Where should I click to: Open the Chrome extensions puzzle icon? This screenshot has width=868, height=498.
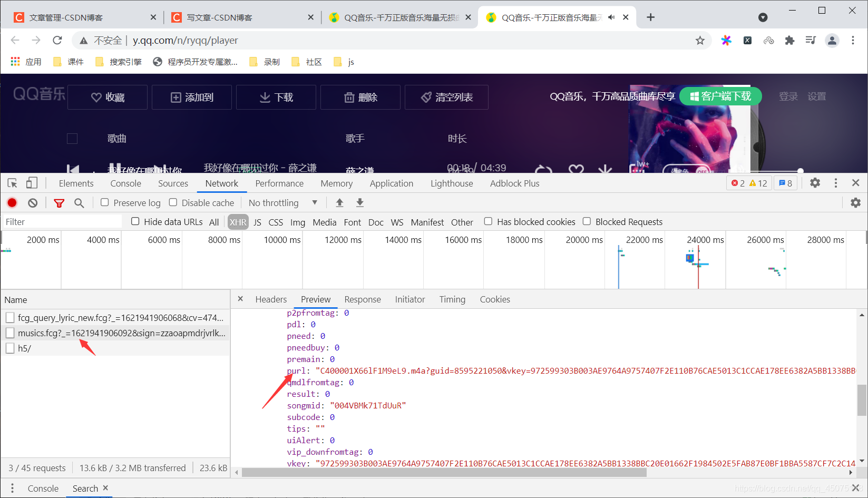point(789,41)
